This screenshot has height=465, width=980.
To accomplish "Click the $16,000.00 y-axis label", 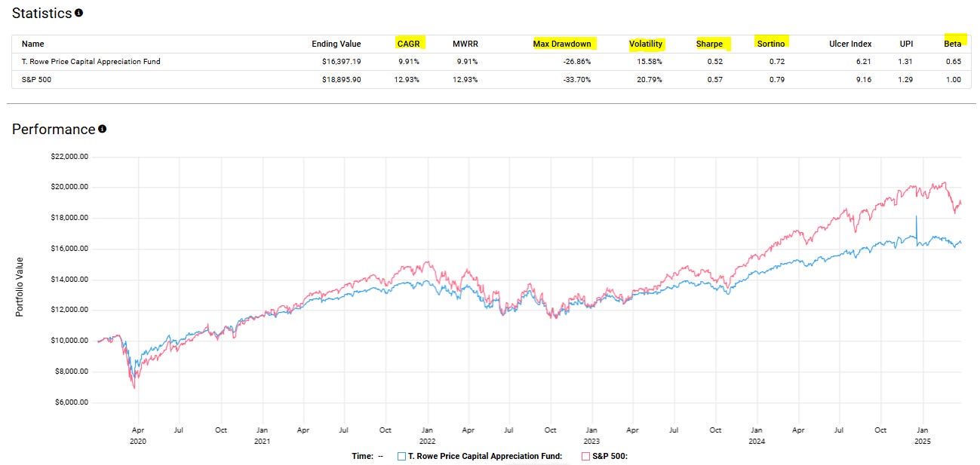I will (x=69, y=249).
